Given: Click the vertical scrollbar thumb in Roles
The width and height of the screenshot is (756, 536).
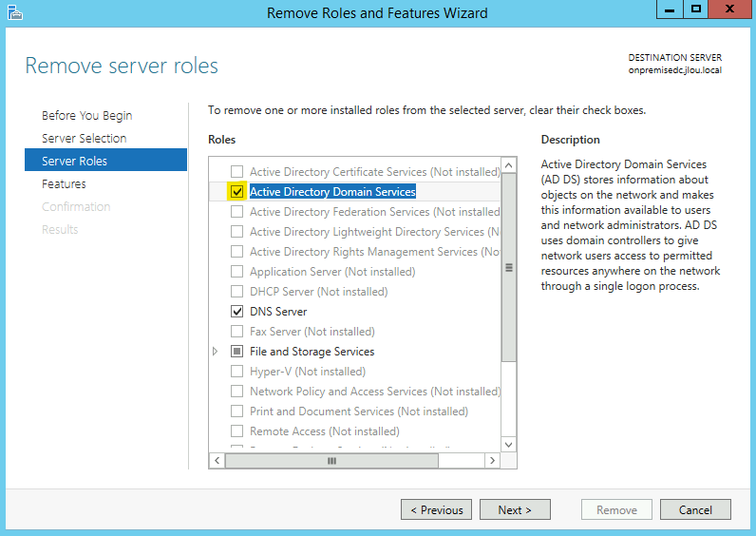Looking at the screenshot, I should click(x=509, y=268).
